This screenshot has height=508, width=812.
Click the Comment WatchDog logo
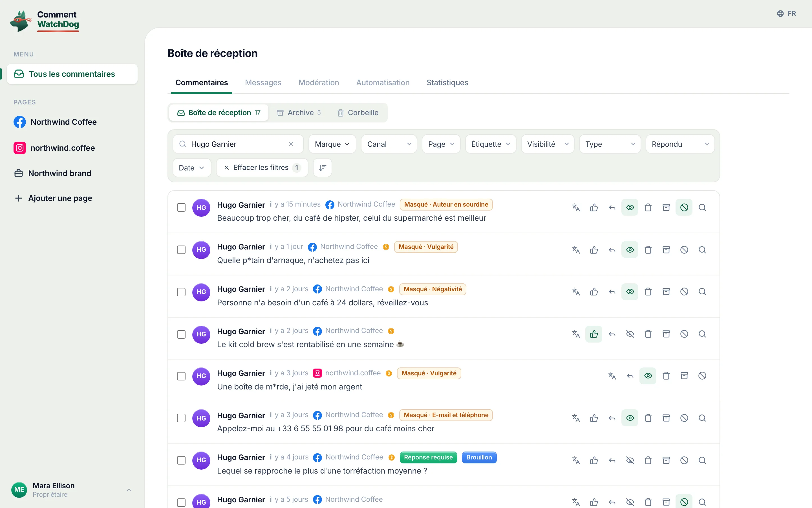pyautogui.click(x=45, y=21)
